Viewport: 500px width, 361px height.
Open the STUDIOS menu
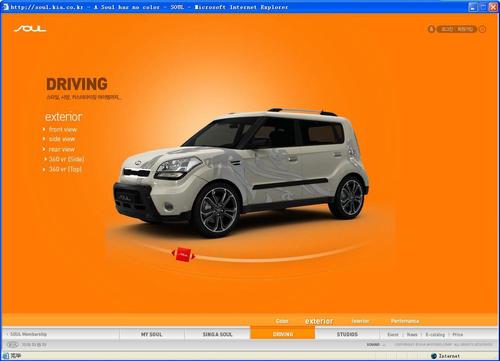347,334
